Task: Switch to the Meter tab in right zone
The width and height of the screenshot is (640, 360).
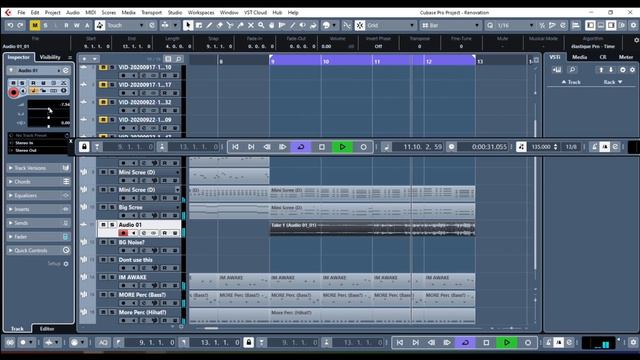Action: pyautogui.click(x=626, y=57)
